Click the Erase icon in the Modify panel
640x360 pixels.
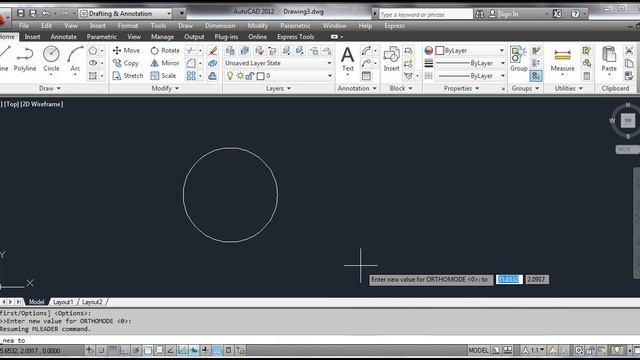tap(213, 51)
